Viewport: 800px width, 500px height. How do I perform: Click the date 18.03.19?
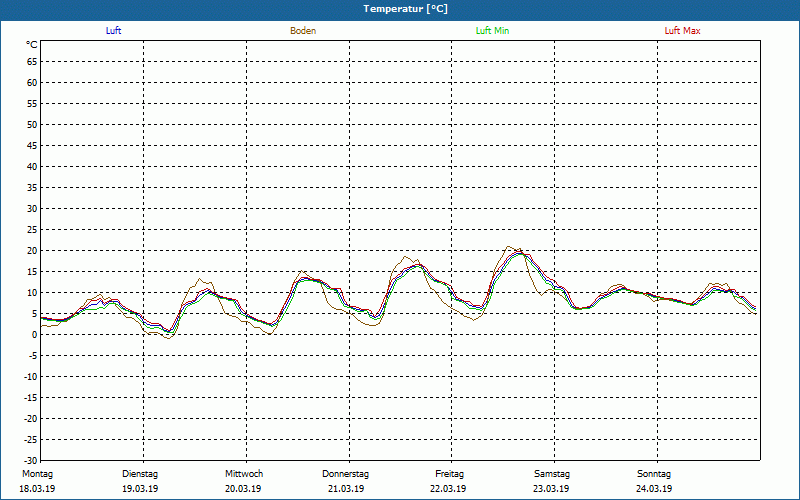pyautogui.click(x=37, y=489)
